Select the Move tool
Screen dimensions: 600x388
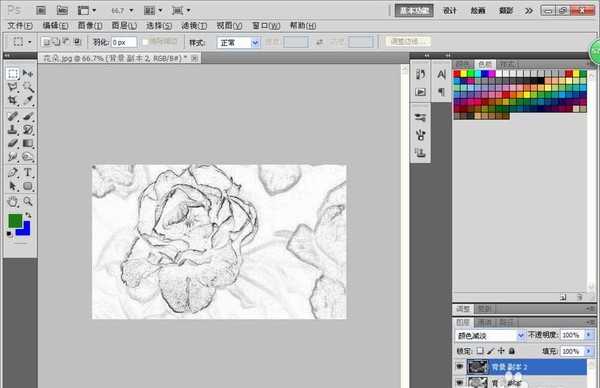click(x=28, y=73)
